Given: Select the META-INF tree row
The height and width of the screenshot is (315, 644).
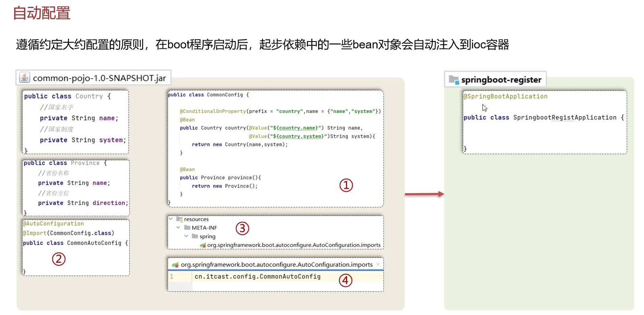Looking at the screenshot, I should [x=275, y=228].
